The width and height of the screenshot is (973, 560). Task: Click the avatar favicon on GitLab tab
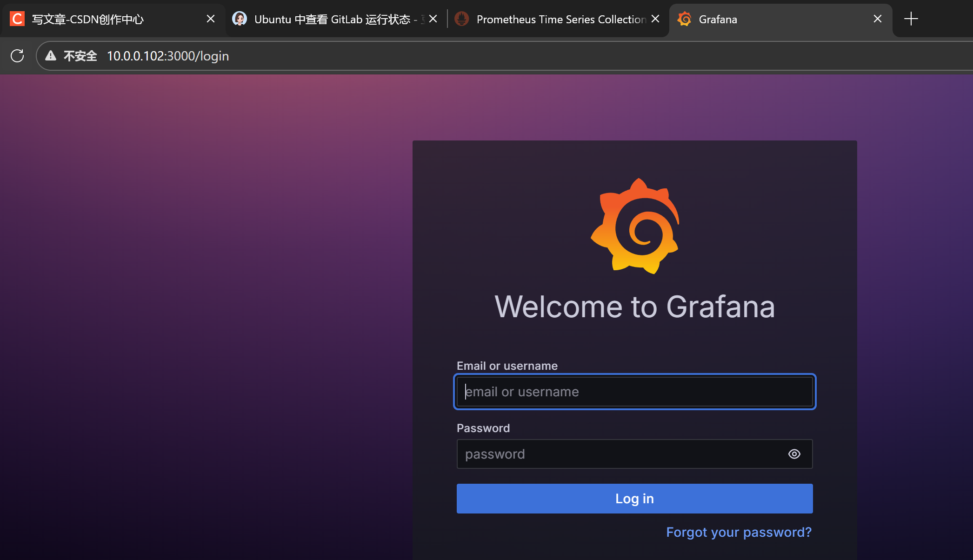[x=240, y=19]
